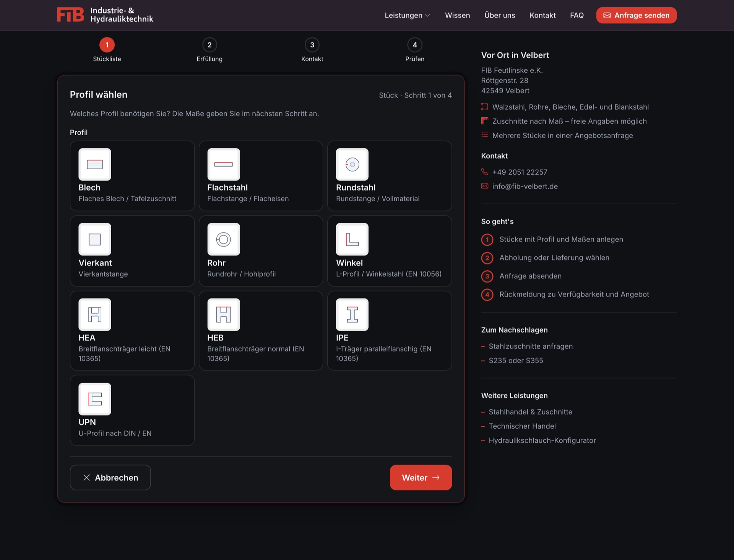Jump to step 1 Stückliste
The width and height of the screenshot is (734, 560).
click(x=107, y=50)
